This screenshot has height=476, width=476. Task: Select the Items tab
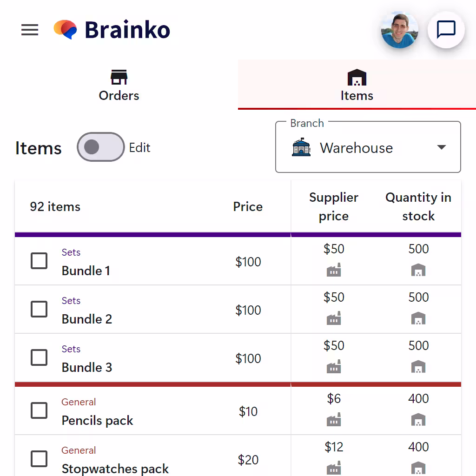[357, 85]
